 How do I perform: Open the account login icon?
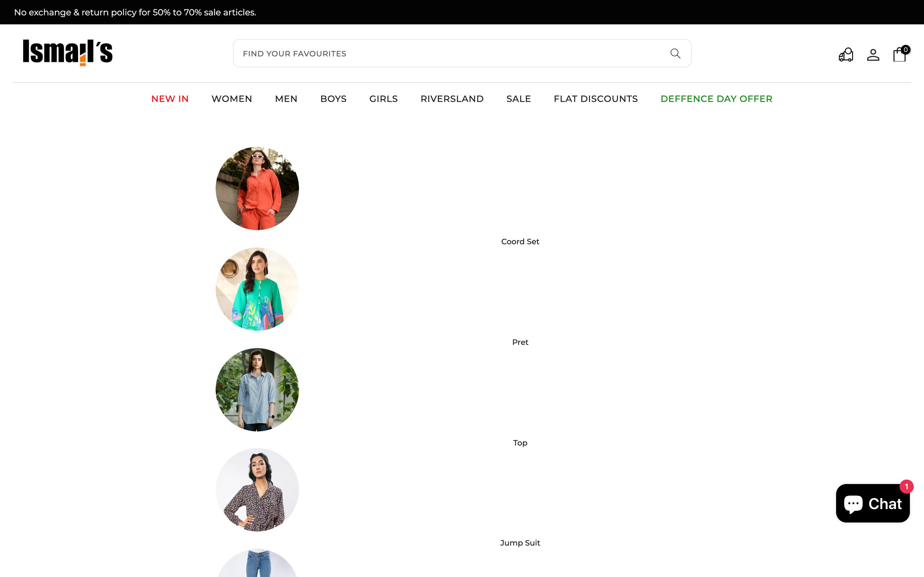(x=873, y=54)
